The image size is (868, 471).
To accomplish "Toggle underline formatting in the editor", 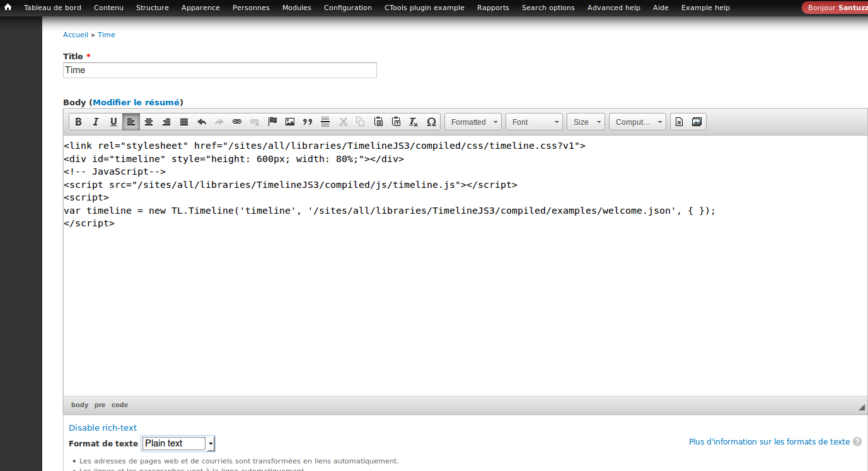I will point(113,122).
